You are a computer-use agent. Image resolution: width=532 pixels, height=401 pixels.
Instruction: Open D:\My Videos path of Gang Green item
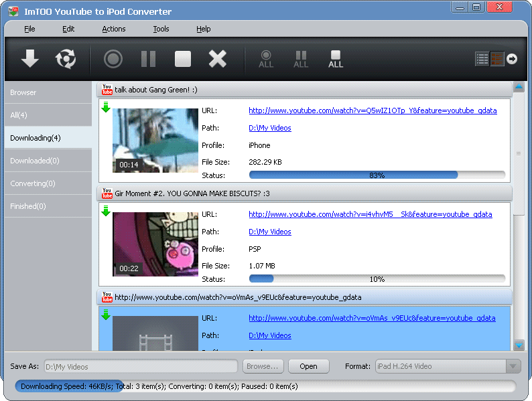tap(270, 128)
